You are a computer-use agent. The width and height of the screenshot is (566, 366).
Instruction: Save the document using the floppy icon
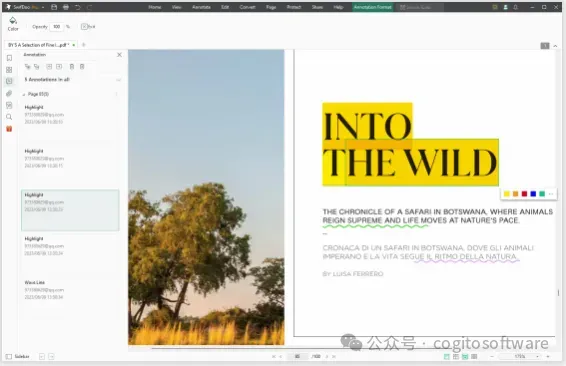(54, 7)
